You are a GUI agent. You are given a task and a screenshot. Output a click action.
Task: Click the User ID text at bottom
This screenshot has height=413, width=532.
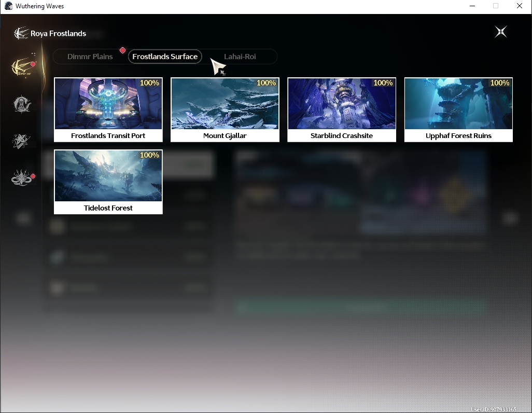point(494,409)
